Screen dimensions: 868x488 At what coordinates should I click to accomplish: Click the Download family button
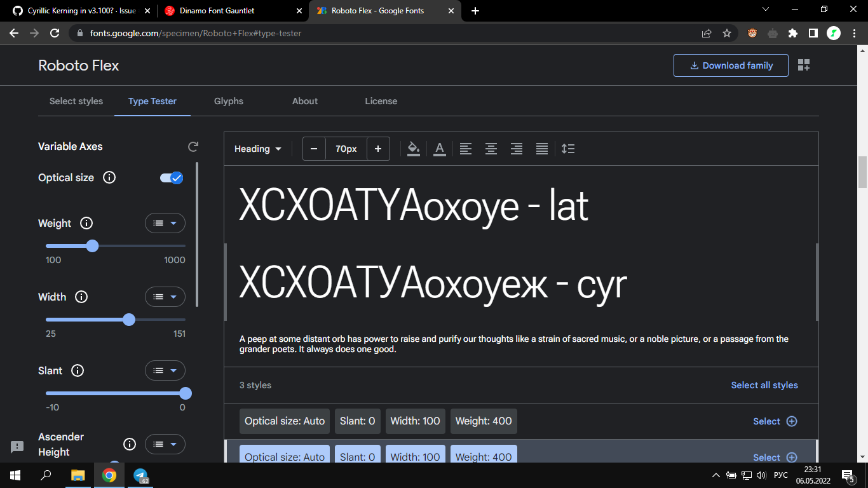tap(730, 65)
